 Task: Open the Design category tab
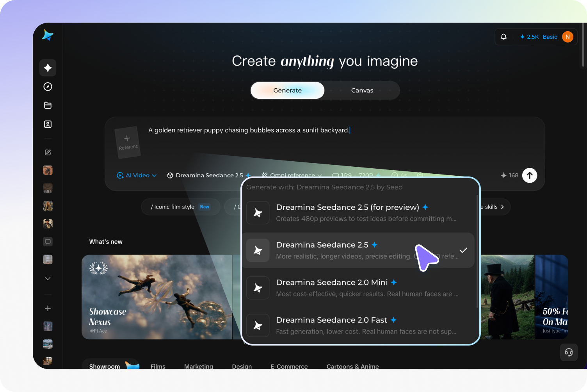coord(242,366)
